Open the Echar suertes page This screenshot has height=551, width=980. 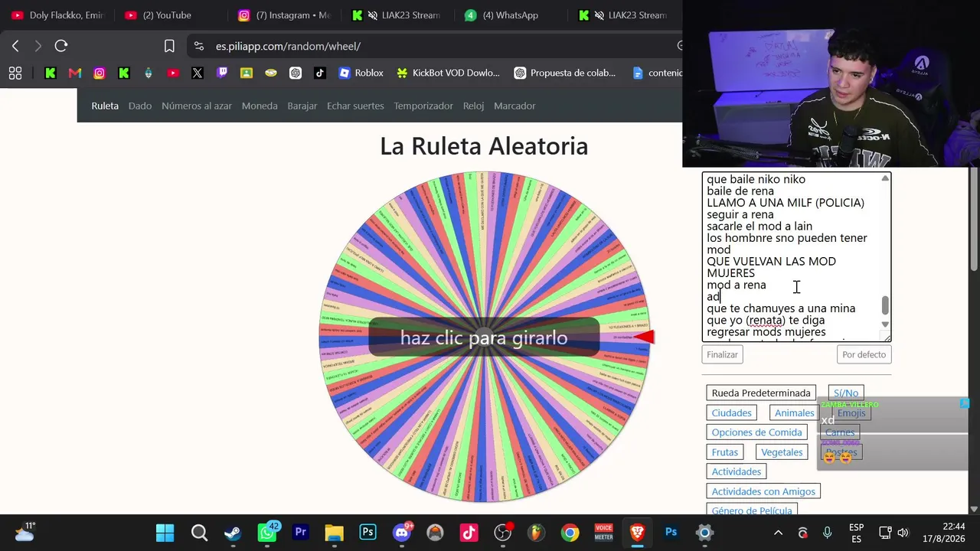click(355, 106)
